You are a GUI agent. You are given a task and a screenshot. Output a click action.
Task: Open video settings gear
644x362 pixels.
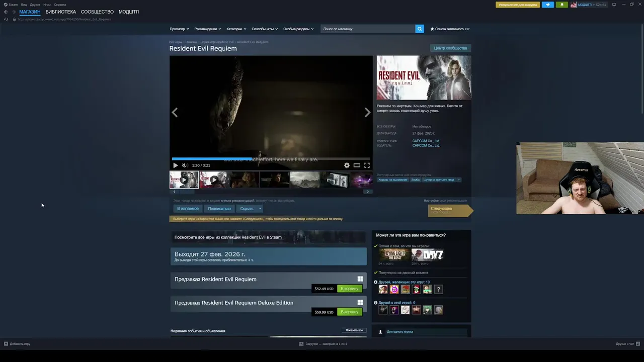[347, 165]
